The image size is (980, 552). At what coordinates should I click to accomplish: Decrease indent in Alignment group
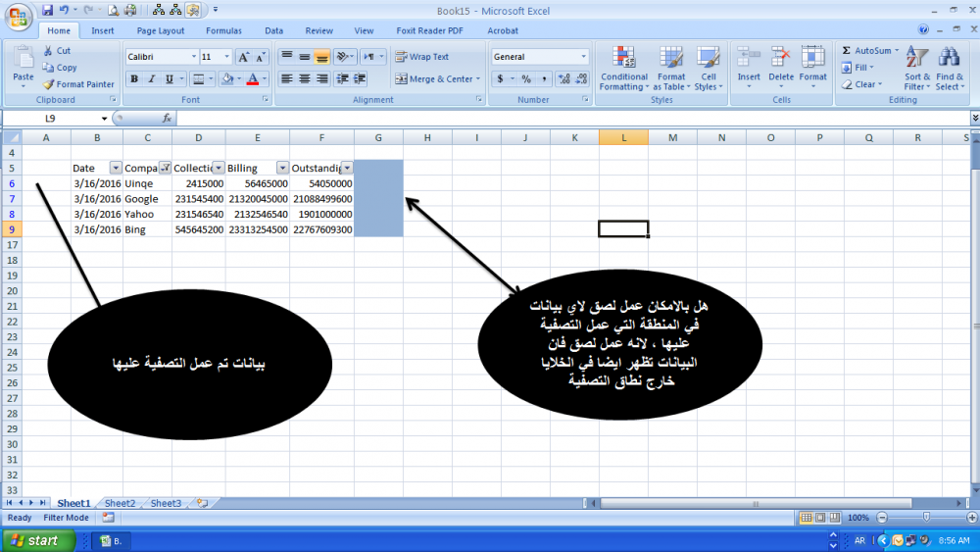tap(342, 78)
